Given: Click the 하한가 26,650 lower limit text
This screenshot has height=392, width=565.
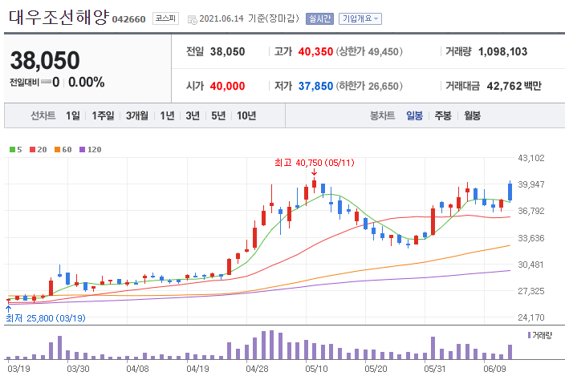Looking at the screenshot, I should coord(369,86).
